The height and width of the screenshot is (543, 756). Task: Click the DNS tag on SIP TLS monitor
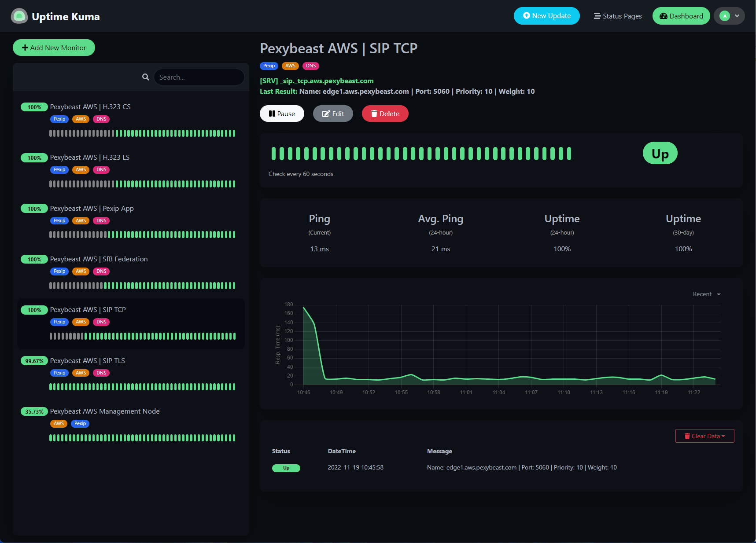(101, 373)
